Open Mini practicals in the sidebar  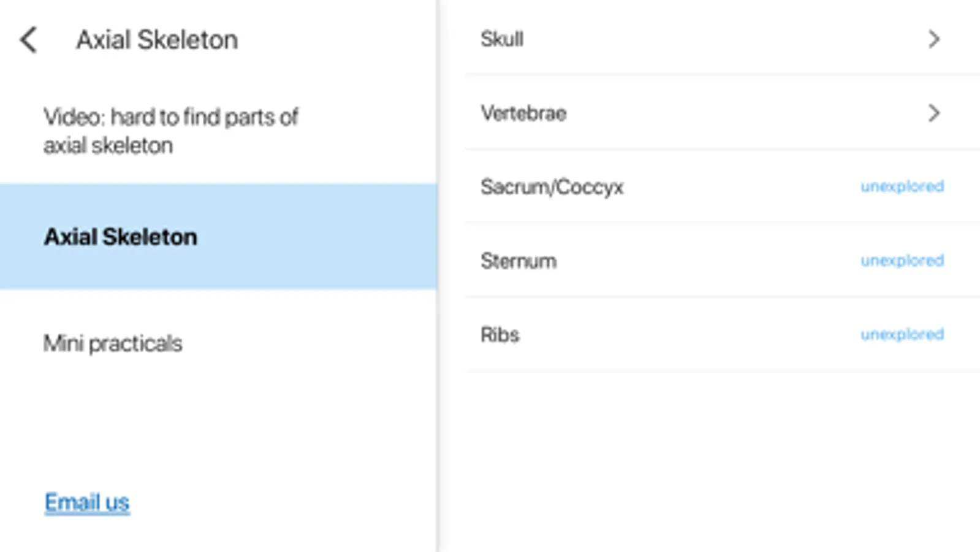[x=113, y=343]
